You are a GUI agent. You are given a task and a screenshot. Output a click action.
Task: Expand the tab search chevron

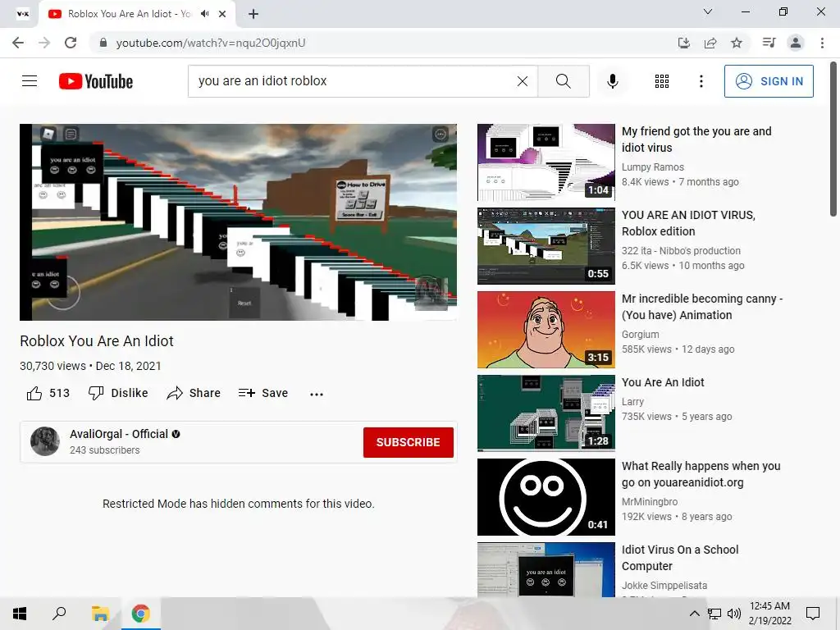[708, 11]
